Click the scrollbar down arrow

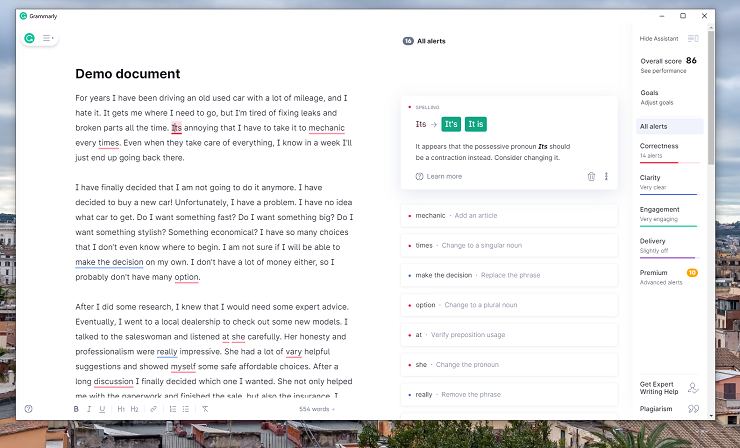coord(711,415)
